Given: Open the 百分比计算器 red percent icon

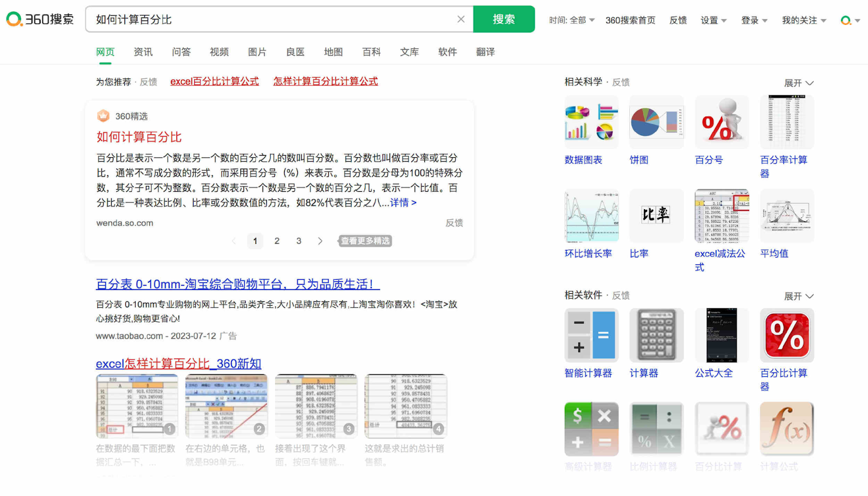Looking at the screenshot, I should [787, 335].
